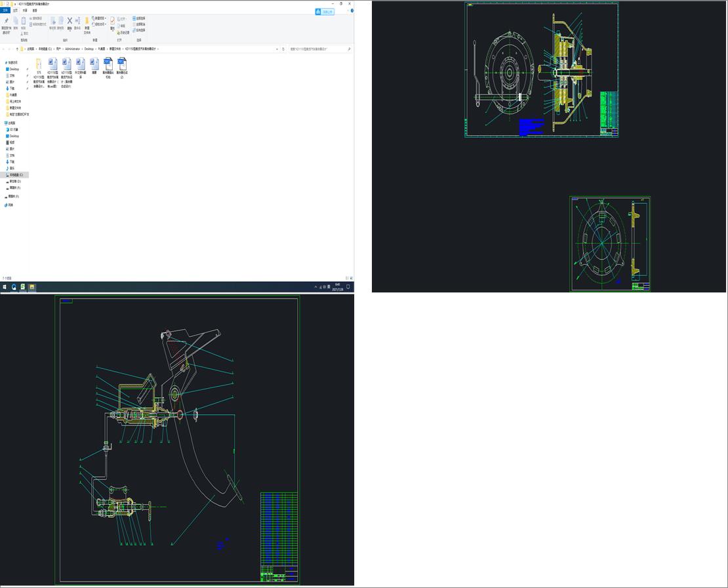The image size is (728, 588).
Task: Click the Paste icon in the ribbon
Action: tap(23, 21)
